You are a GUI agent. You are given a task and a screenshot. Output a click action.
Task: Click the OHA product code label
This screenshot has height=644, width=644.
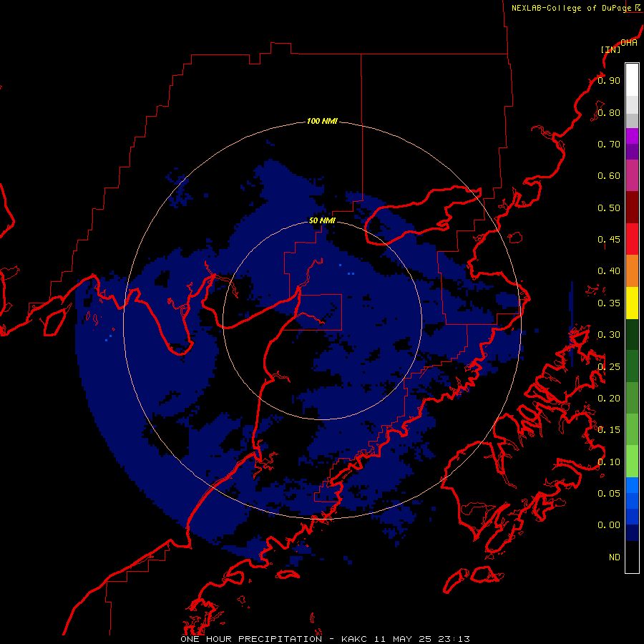point(628,43)
